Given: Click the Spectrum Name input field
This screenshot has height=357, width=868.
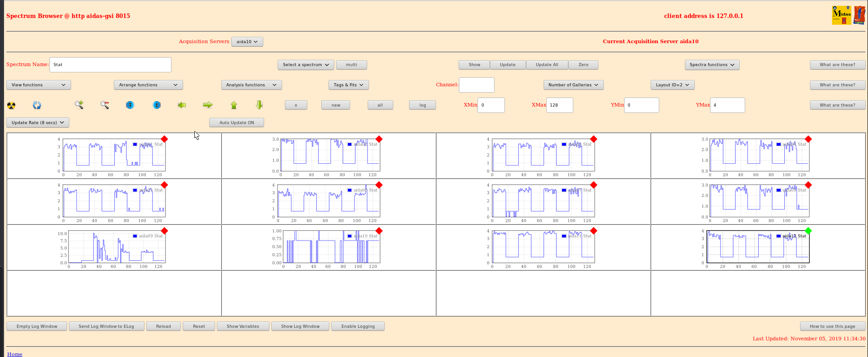Looking at the screenshot, I should click(110, 65).
